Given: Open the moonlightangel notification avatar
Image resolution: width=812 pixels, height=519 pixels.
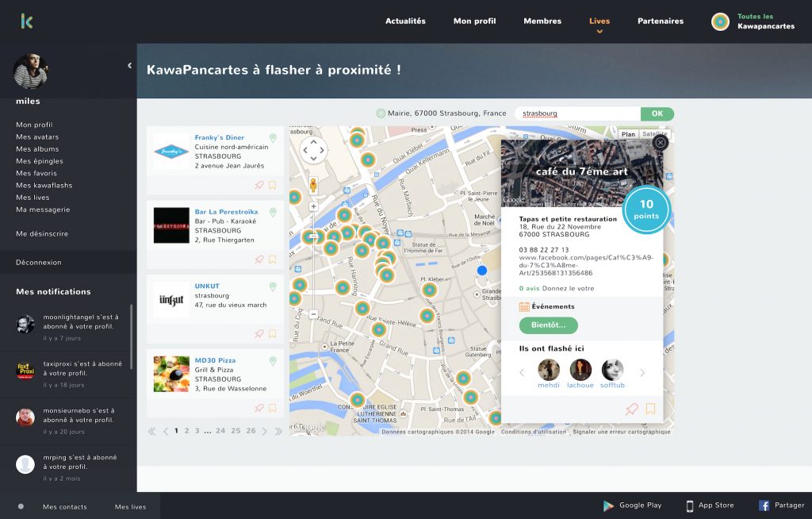Looking at the screenshot, I should click(x=25, y=324).
